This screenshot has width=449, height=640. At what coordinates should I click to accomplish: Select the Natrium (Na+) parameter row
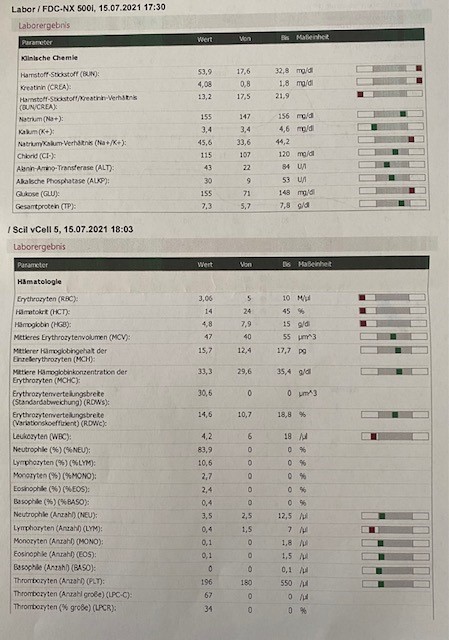pyautogui.click(x=220, y=118)
